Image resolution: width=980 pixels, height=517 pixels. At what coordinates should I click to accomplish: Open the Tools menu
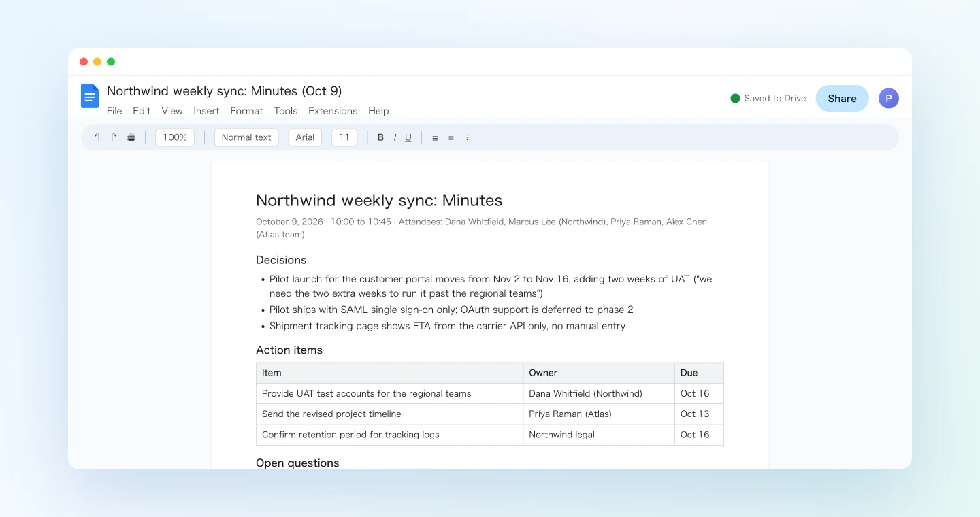pos(286,111)
